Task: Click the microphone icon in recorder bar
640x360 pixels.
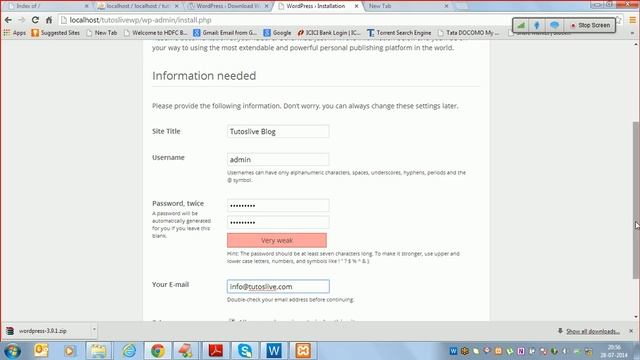Action: click(x=537, y=25)
